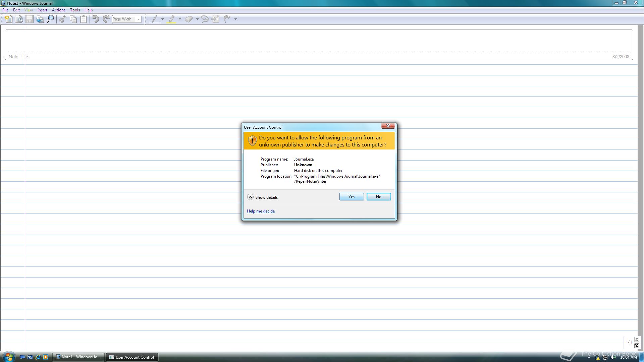This screenshot has width=644, height=362.
Task: Click the Insert/Remove Space tool
Action: [215, 19]
